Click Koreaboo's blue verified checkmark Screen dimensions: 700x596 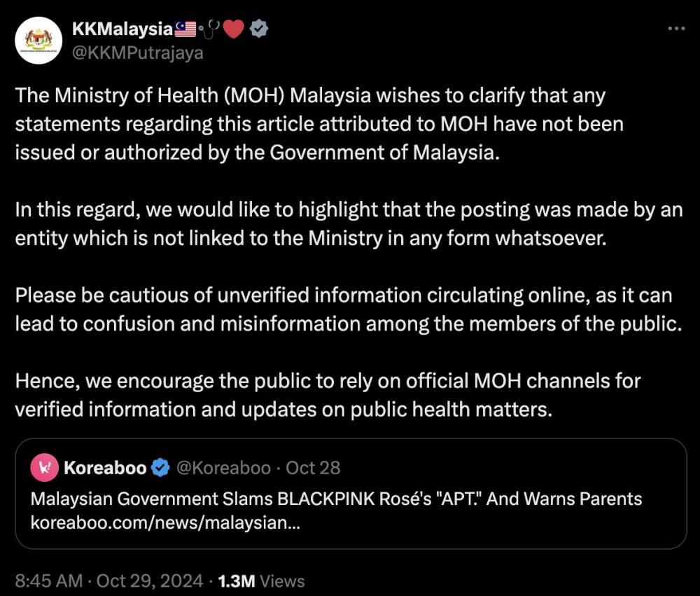(x=160, y=468)
